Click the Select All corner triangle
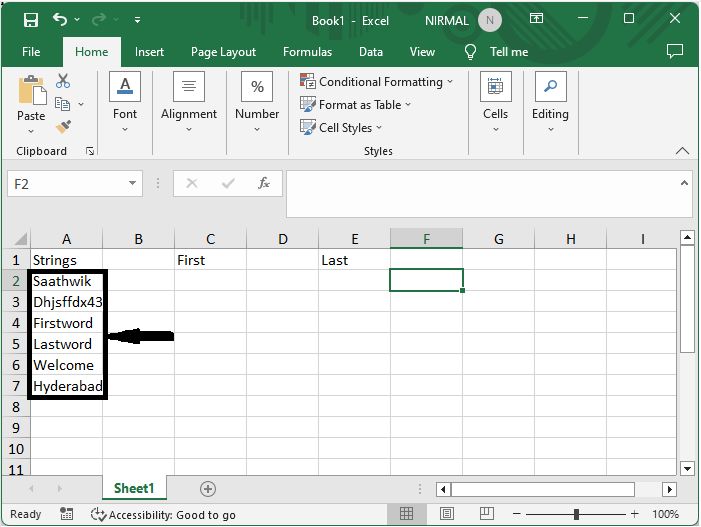 coord(20,239)
